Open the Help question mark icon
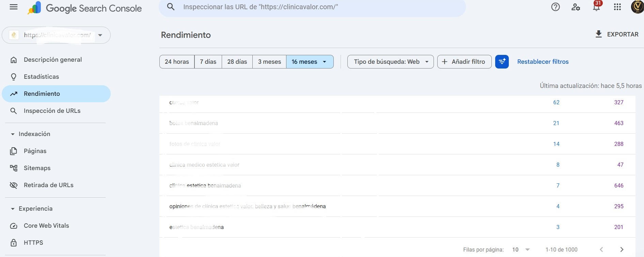 pos(555,7)
